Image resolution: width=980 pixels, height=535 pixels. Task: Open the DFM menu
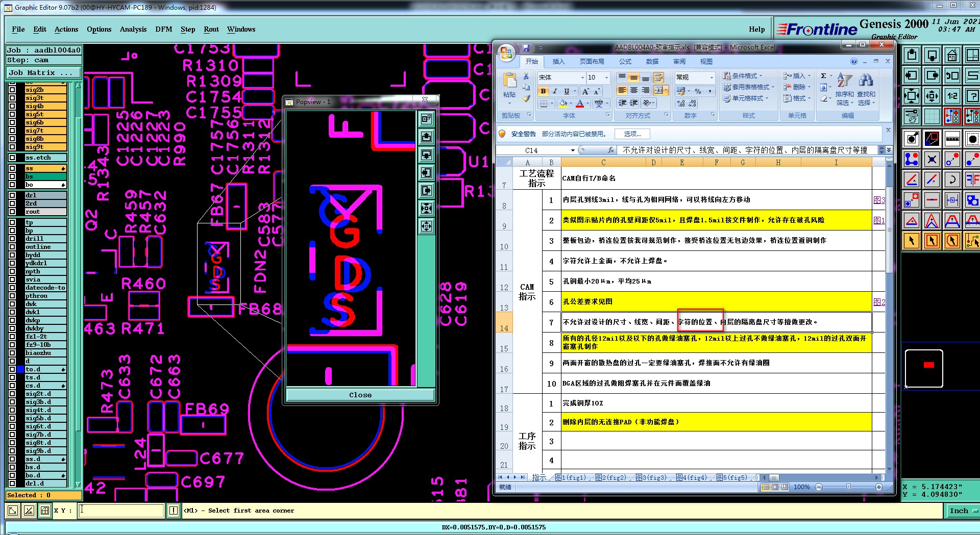click(164, 30)
